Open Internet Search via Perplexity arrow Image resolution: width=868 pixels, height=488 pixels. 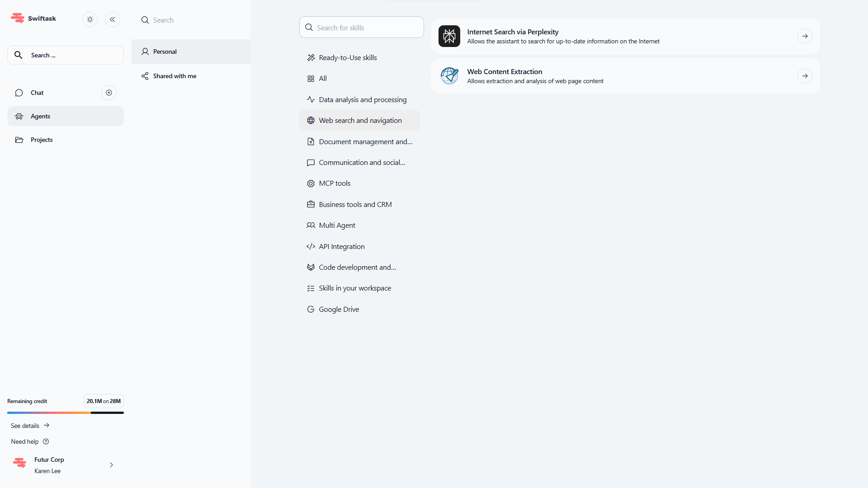805,36
